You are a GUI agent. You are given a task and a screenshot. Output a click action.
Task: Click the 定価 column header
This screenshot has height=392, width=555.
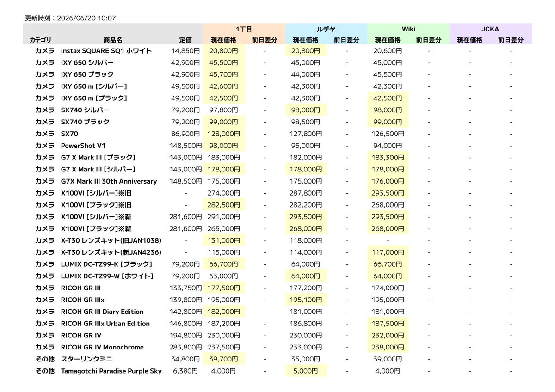click(x=185, y=40)
